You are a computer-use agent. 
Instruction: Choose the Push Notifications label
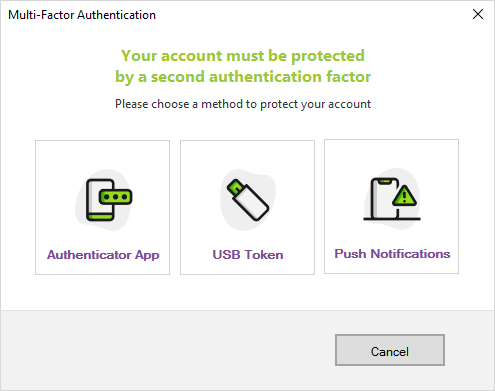392,254
